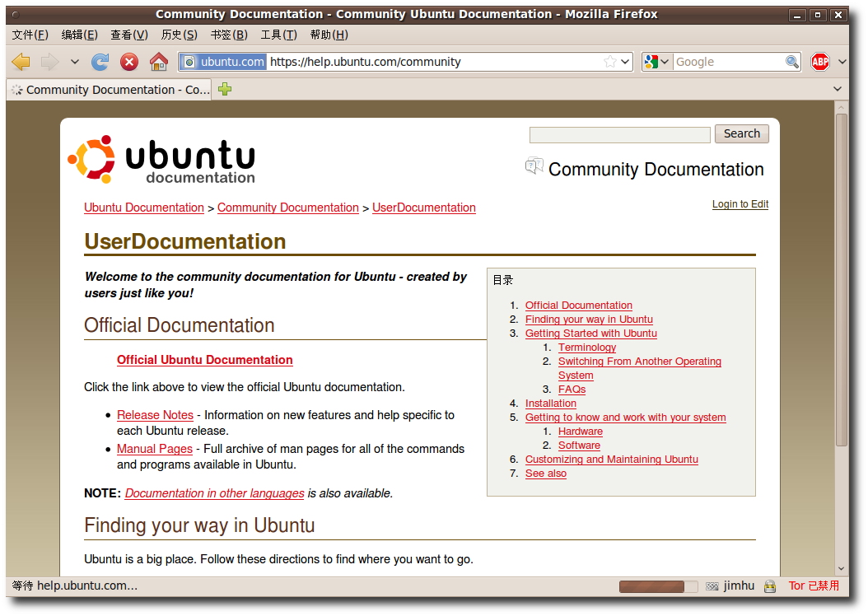Click the ubuntu.com site identity button
This screenshot has width=868, height=616.
[x=224, y=62]
